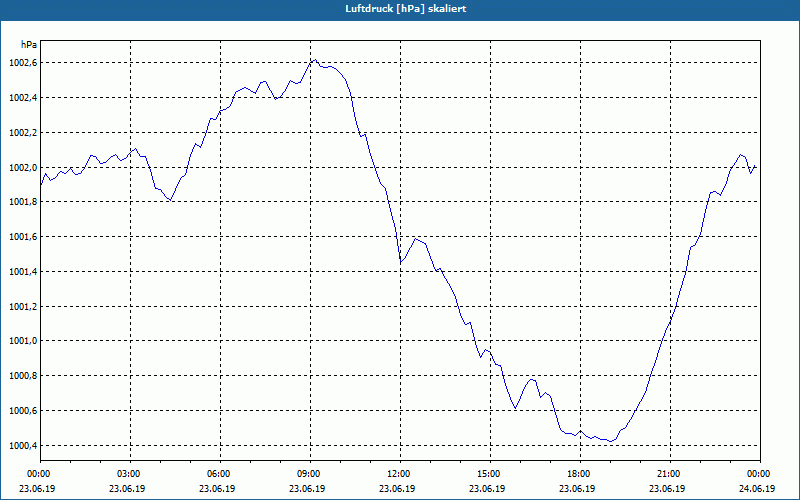This screenshot has height=500, width=800.
Task: Click the 18:00 time axis label
Action: (580, 474)
